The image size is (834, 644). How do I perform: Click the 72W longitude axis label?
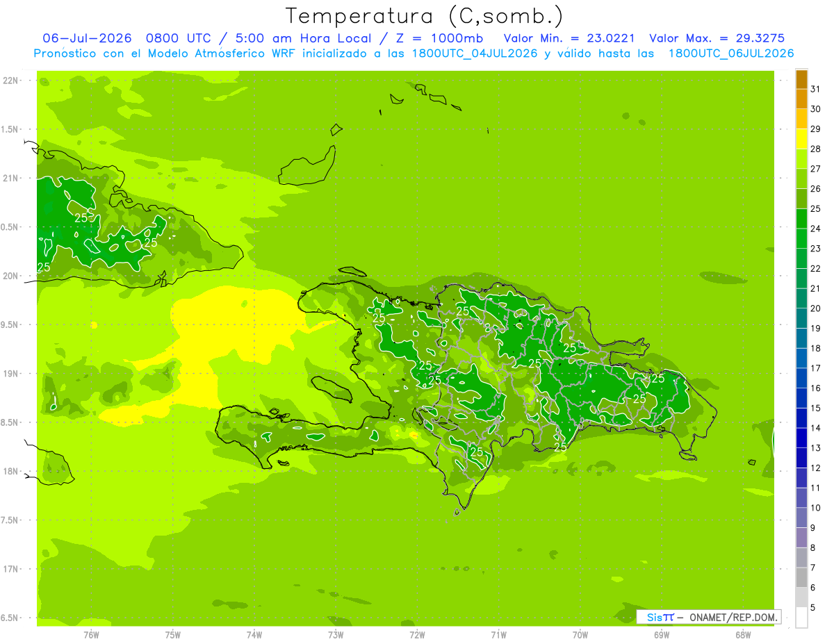[417, 634]
